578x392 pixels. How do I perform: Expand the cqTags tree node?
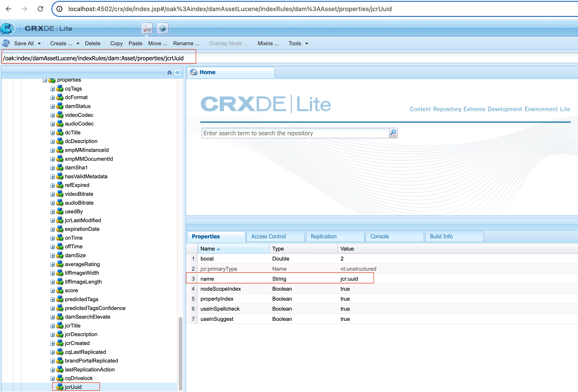[53, 89]
